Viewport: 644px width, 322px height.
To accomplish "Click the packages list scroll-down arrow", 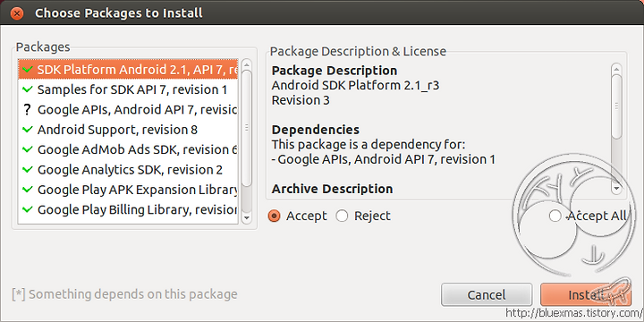I will (247, 217).
